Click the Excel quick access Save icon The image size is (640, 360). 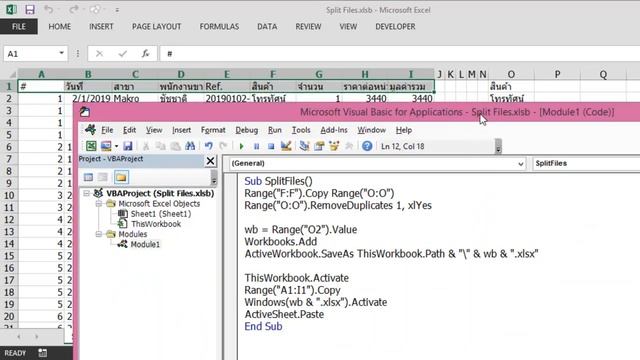29,9
